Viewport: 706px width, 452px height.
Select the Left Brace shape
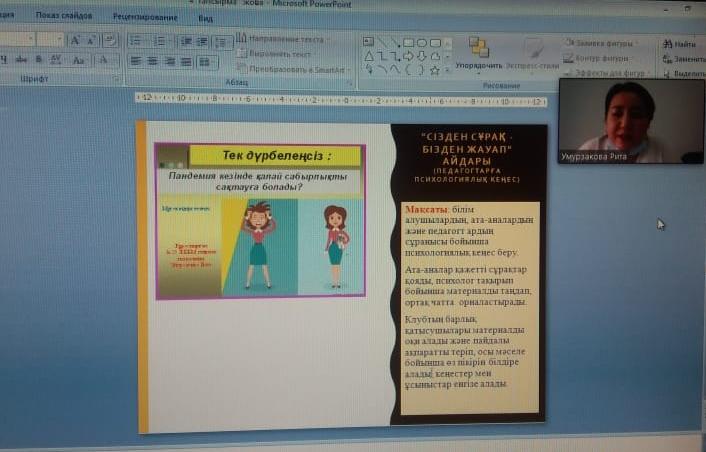408,70
